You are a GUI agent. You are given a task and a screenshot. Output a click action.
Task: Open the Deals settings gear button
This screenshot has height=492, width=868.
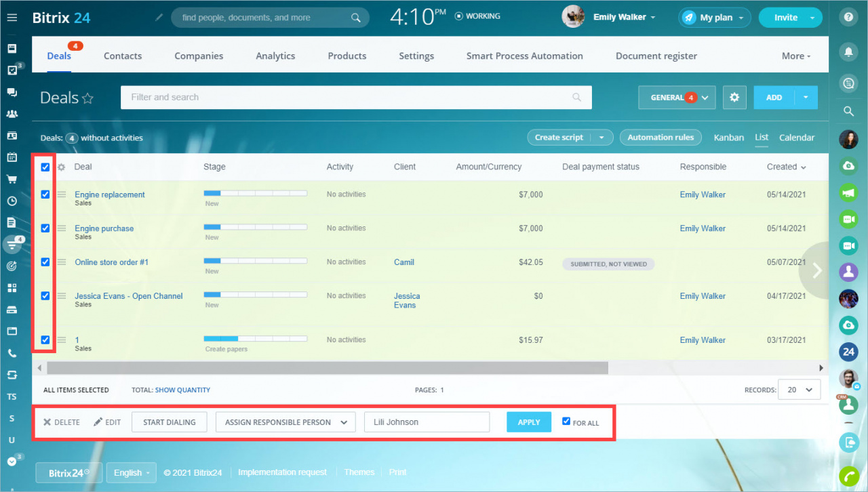click(734, 98)
